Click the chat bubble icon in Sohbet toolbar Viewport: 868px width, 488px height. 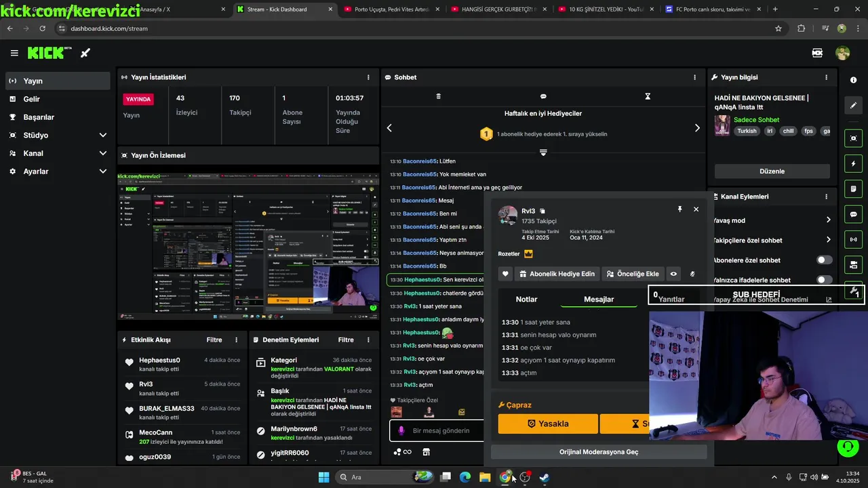coord(543,96)
